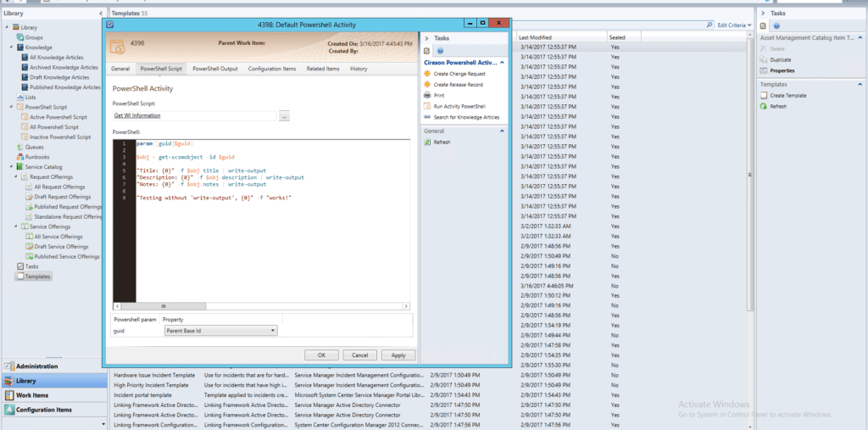Click the browse ellipsis button for script
The width and height of the screenshot is (868, 430).
pos(284,116)
